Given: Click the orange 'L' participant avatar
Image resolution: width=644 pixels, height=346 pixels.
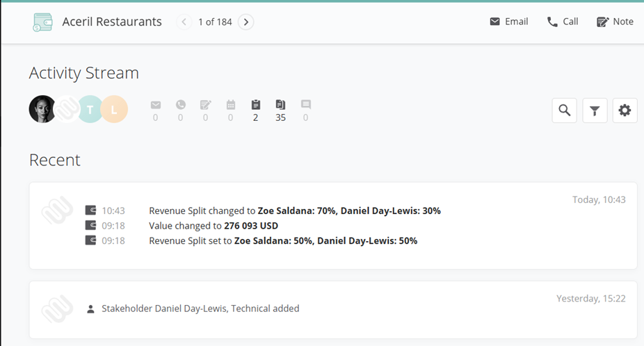Looking at the screenshot, I should 115,109.
